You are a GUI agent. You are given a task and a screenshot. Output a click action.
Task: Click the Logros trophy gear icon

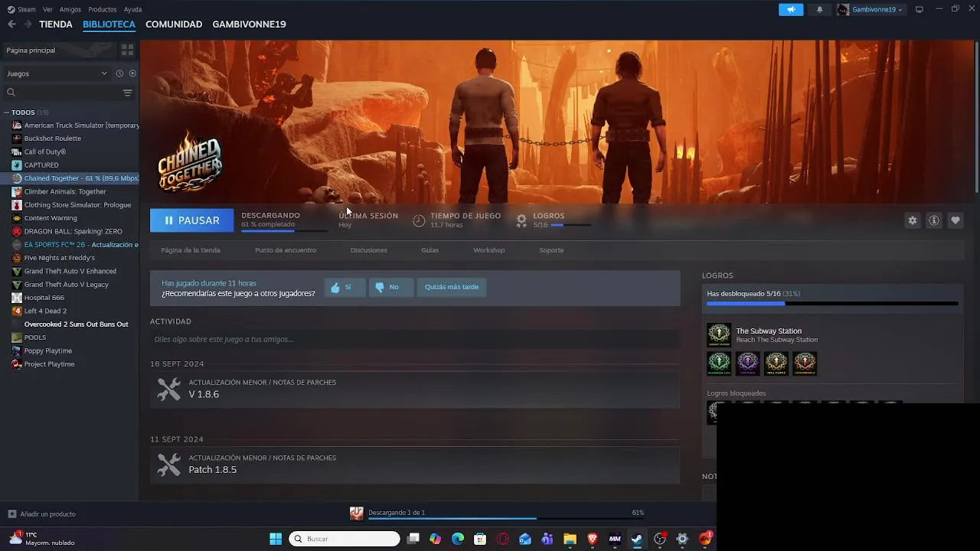521,220
